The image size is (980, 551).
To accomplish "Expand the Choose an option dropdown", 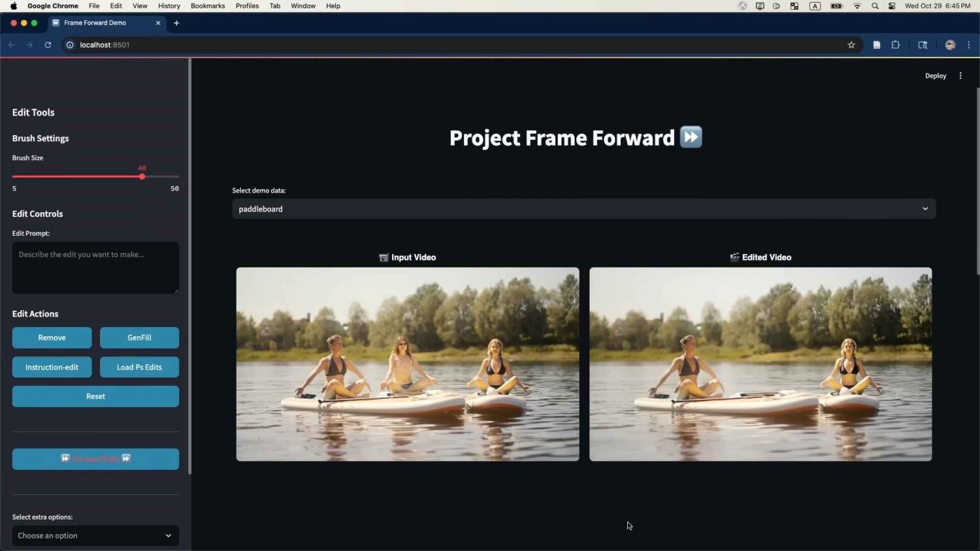I will point(95,535).
